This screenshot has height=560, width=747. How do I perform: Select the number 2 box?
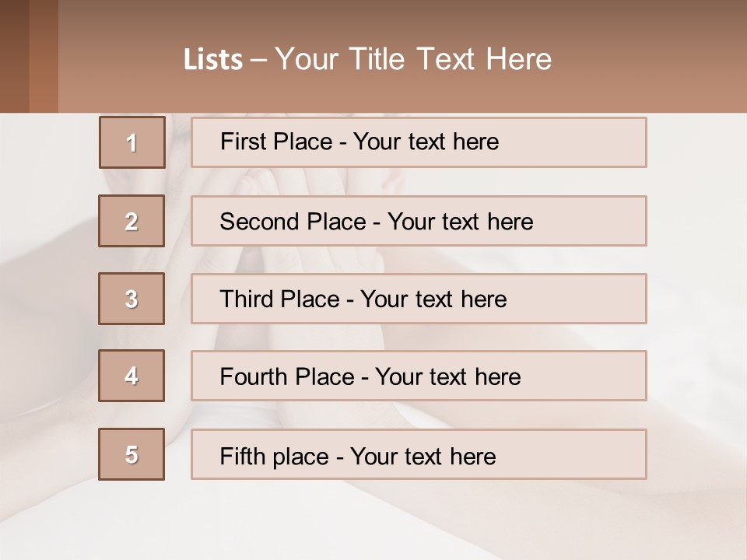click(132, 221)
